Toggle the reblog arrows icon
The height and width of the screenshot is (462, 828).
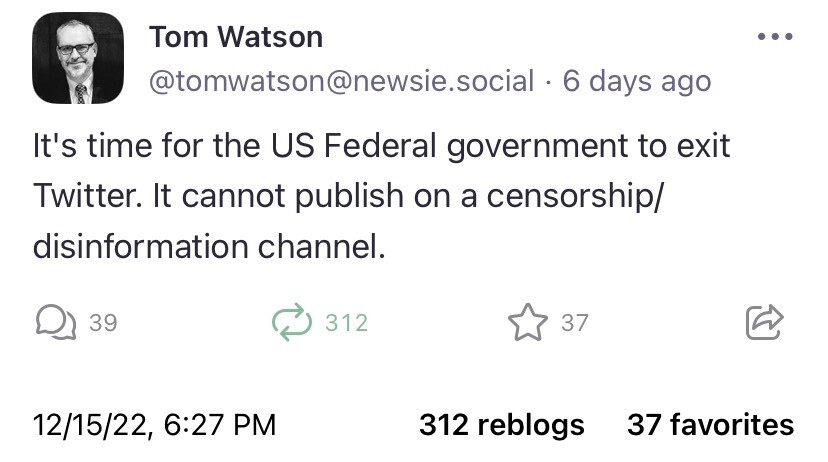[291, 322]
